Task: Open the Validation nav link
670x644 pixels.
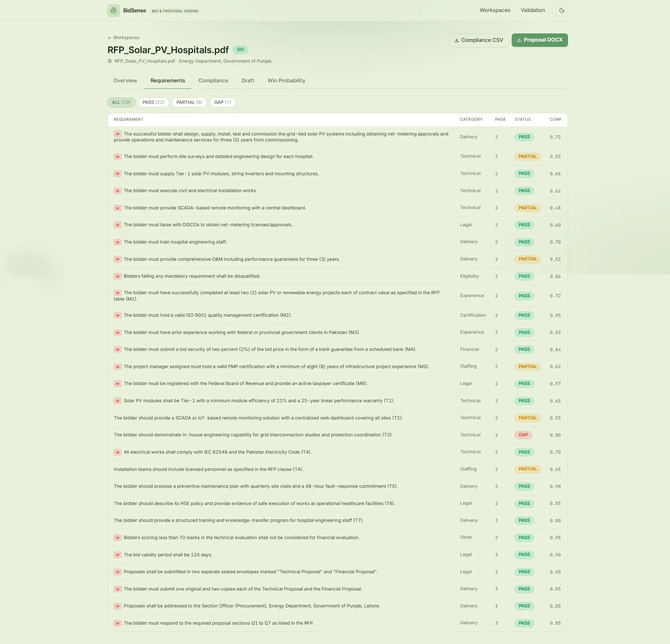Action: pyautogui.click(x=532, y=10)
